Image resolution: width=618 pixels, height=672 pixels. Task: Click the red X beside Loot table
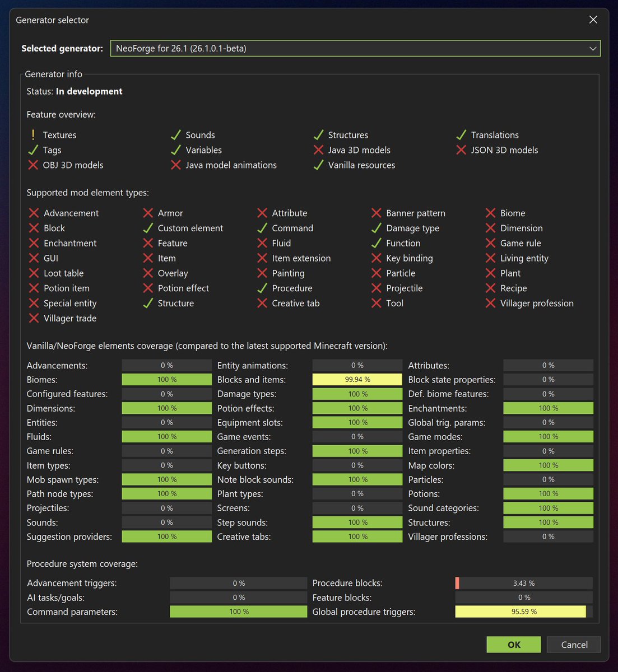tap(34, 273)
